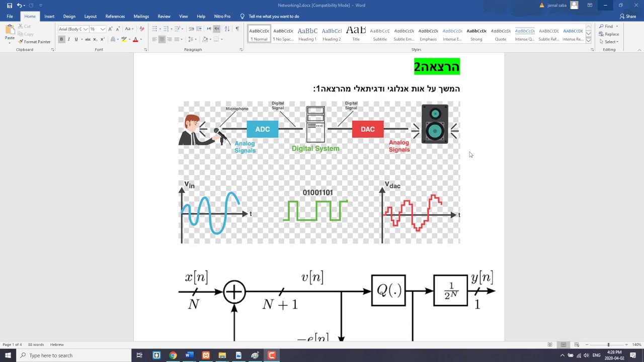Click the shading paint bucket icon

point(205,39)
